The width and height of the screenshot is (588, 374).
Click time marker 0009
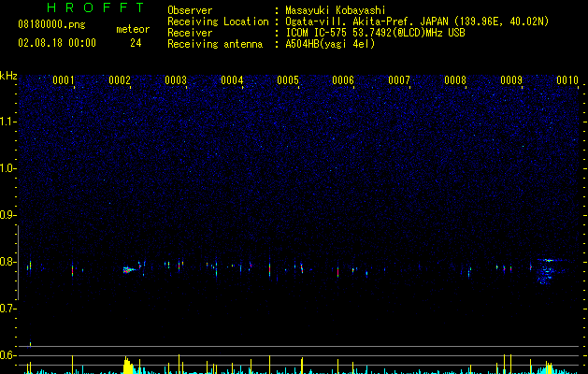click(x=511, y=80)
